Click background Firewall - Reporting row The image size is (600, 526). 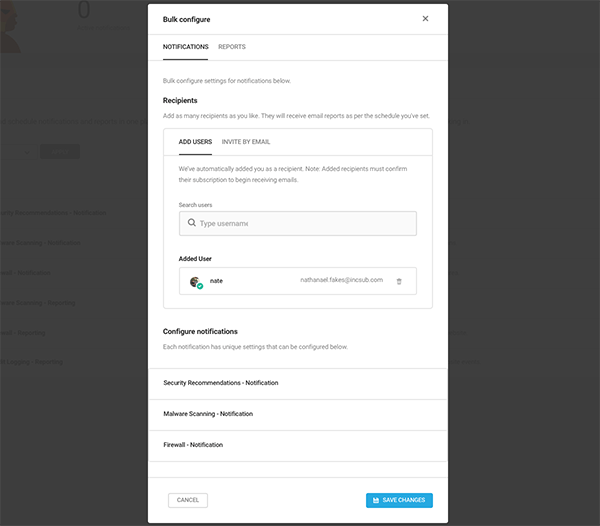(x=23, y=333)
